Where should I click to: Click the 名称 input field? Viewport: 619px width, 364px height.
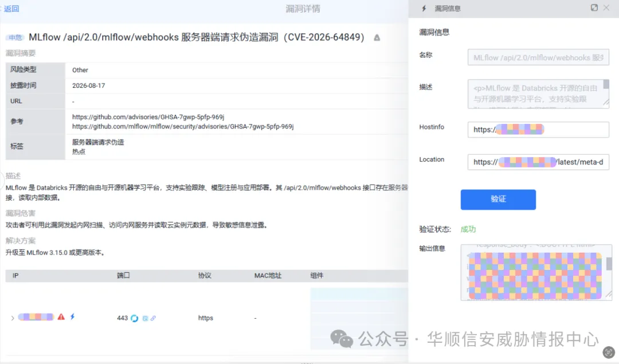(x=538, y=58)
